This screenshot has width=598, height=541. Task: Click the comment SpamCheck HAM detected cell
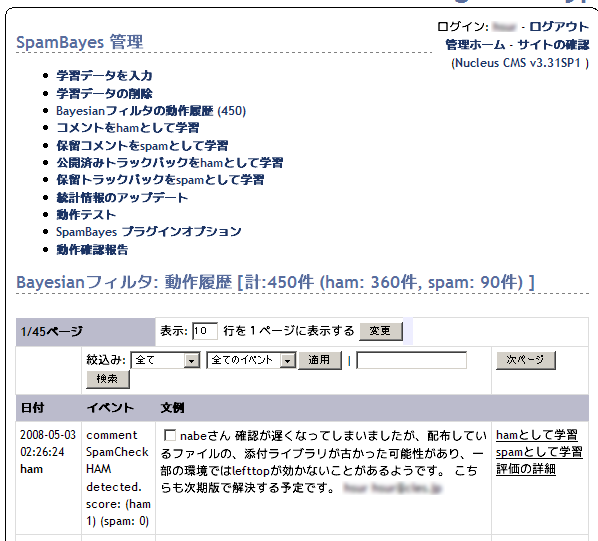click(118, 478)
